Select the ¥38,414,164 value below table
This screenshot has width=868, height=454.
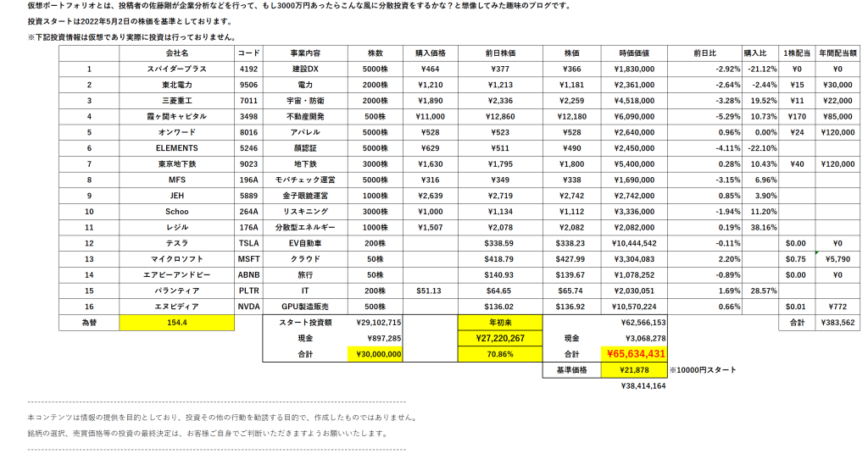643,386
